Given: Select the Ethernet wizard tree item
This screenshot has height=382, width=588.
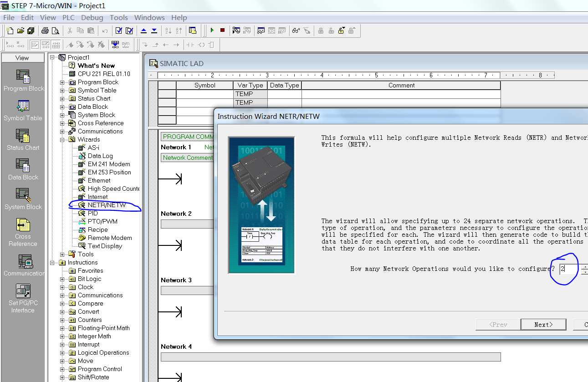Looking at the screenshot, I should pos(99,181).
